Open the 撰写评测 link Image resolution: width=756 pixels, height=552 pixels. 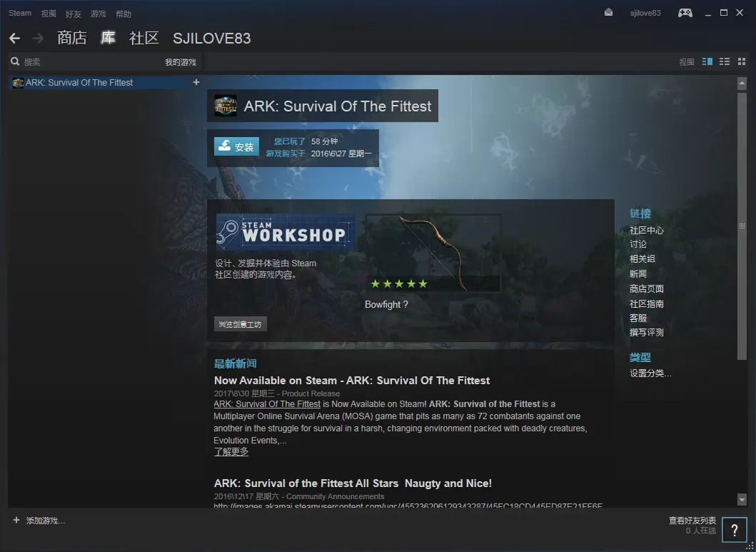647,333
